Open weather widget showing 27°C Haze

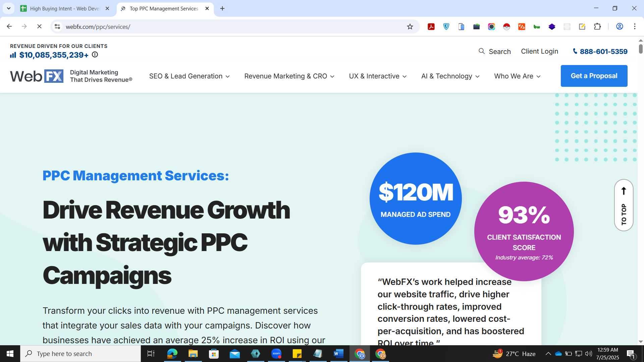point(514,354)
